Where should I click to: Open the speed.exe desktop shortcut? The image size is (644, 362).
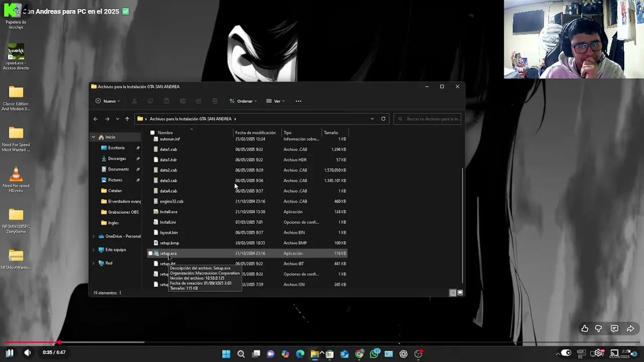tap(16, 57)
